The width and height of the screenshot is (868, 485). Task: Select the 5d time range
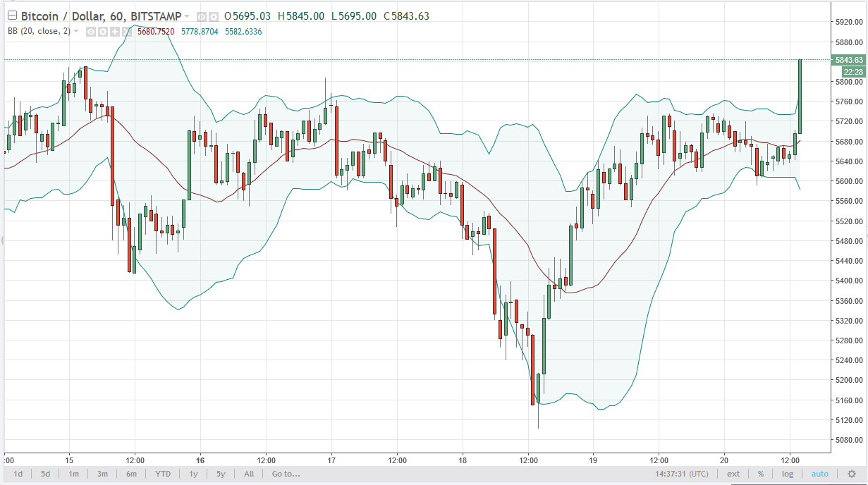tap(45, 474)
